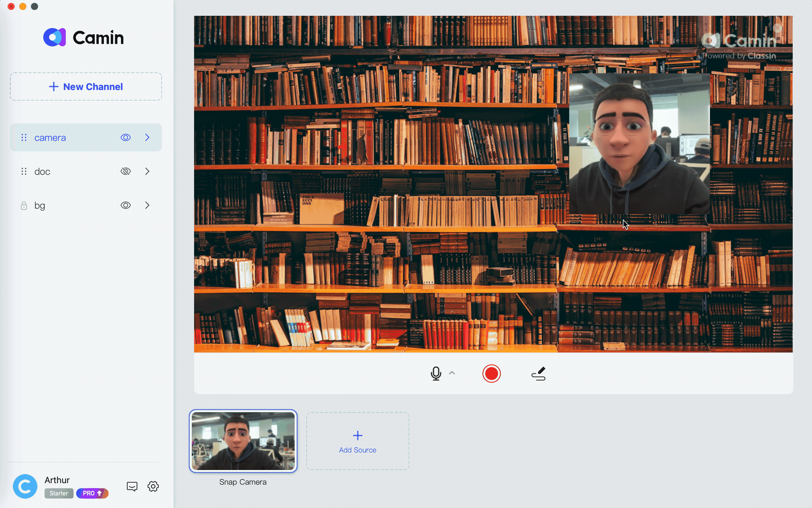This screenshot has width=812, height=508.
Task: Click the record button to start recording
Action: [491, 373]
